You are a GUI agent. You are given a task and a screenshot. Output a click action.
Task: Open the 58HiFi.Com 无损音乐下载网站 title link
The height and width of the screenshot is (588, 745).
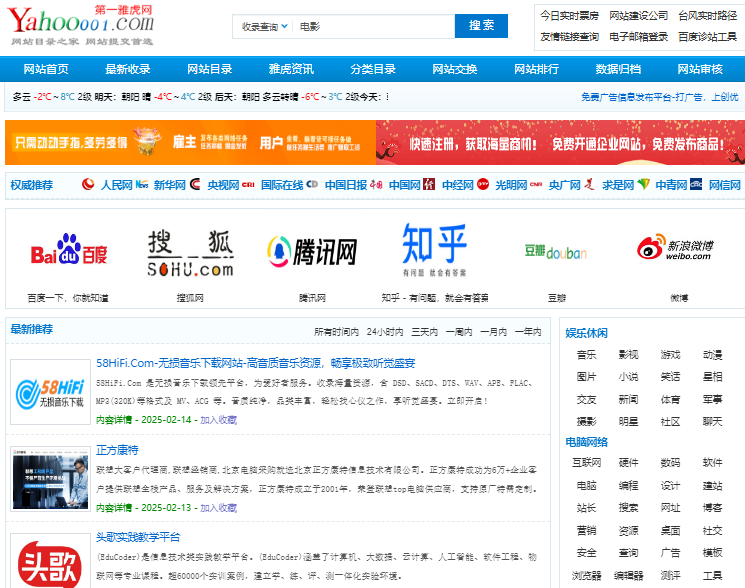pos(256,363)
